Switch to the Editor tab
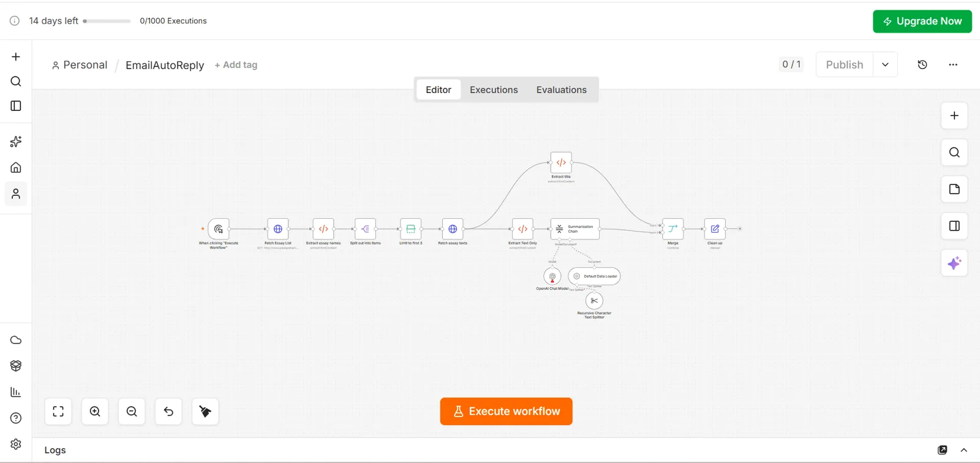Screen dimensions: 980x463 click(x=439, y=90)
